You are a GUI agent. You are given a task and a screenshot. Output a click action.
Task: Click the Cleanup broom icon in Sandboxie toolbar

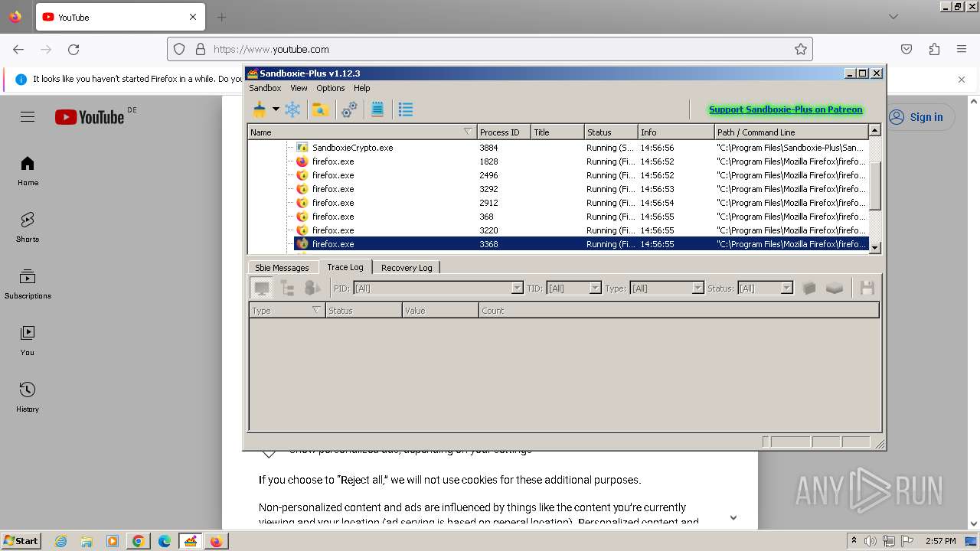[x=260, y=109]
